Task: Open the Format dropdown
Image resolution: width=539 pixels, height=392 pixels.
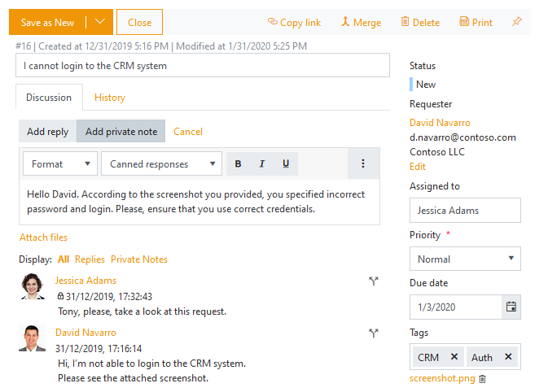Action: click(60, 163)
